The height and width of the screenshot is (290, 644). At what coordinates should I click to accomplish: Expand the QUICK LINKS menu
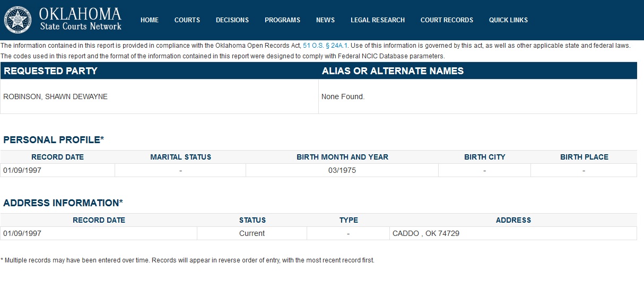[x=508, y=20]
